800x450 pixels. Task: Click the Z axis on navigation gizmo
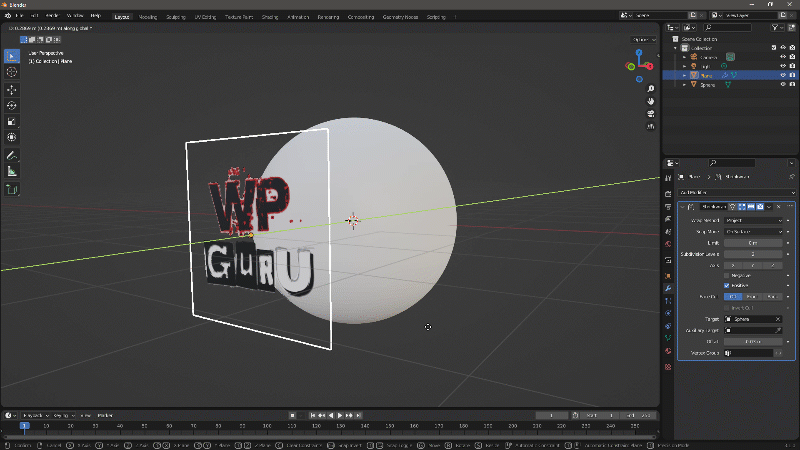point(639,52)
